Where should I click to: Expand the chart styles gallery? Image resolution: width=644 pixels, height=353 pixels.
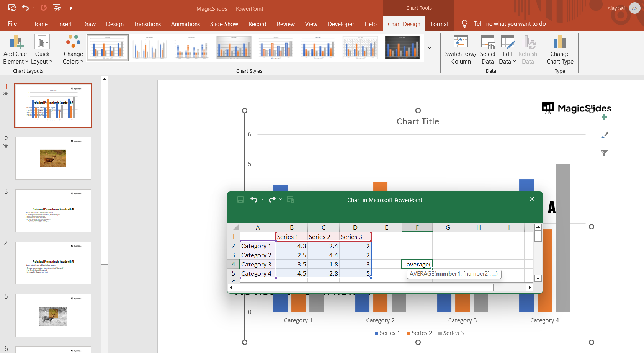(x=430, y=48)
